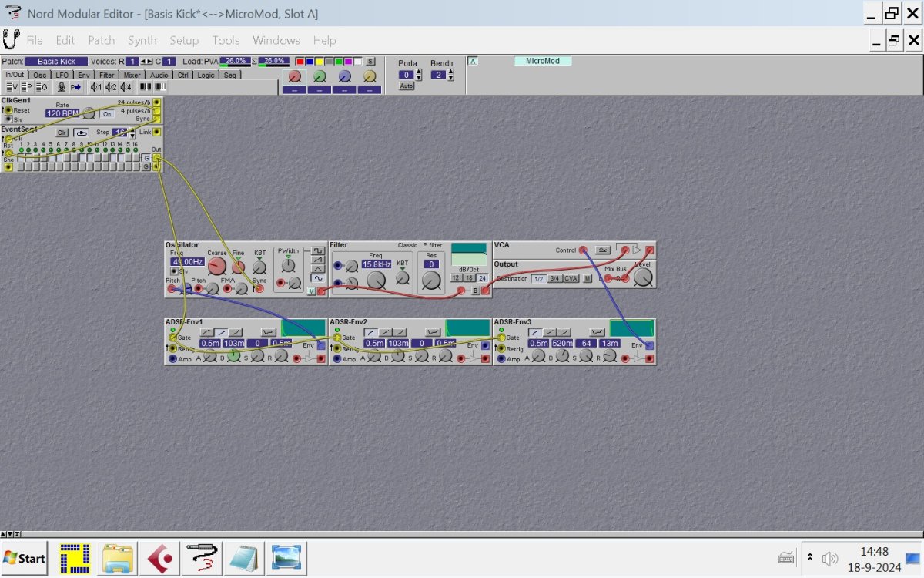Choose the logarithmic attack shape on ADSR-Env2
This screenshot has width=924, height=578.
tap(371, 332)
